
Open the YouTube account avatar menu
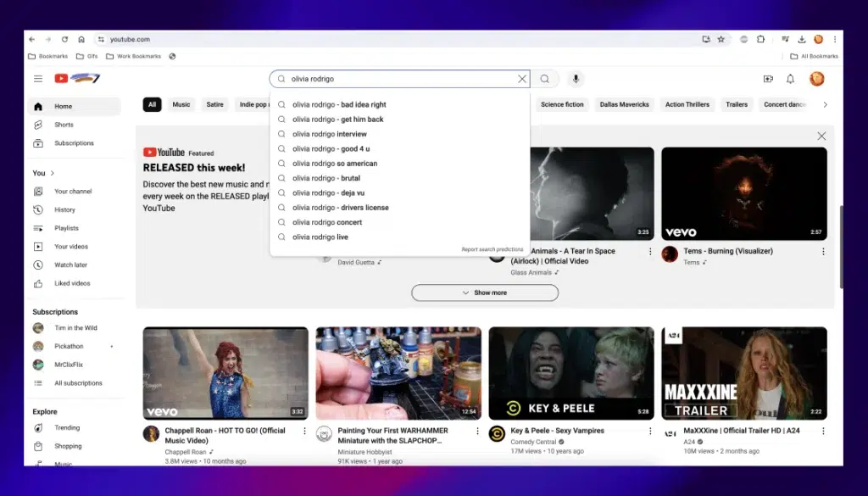817,79
